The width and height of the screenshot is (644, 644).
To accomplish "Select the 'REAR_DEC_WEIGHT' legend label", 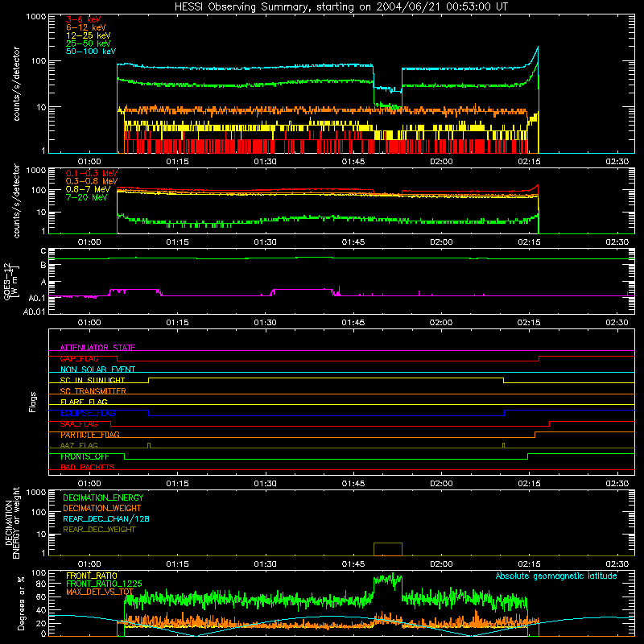I will [x=99, y=530].
